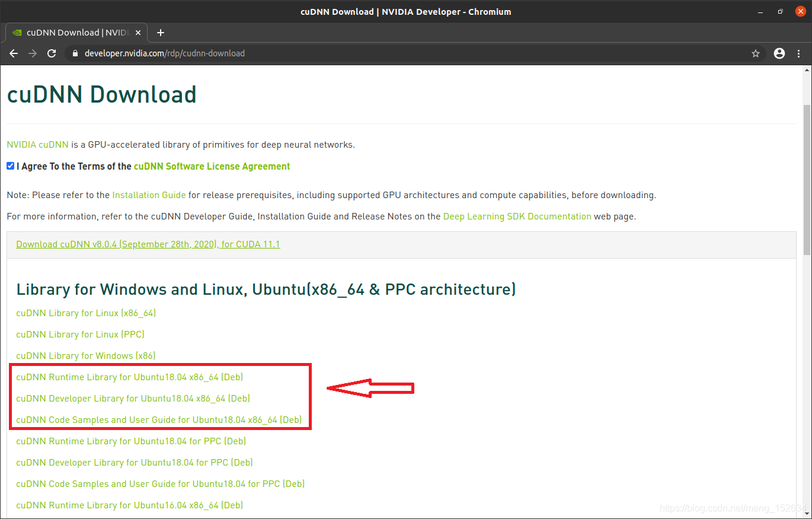Open the Installation Guide link
The height and width of the screenshot is (519, 812).
pos(149,195)
